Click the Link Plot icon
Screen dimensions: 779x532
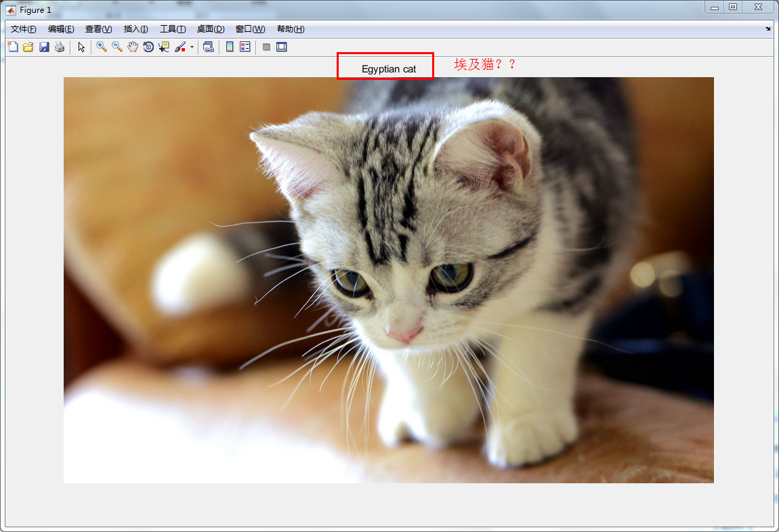(209, 47)
